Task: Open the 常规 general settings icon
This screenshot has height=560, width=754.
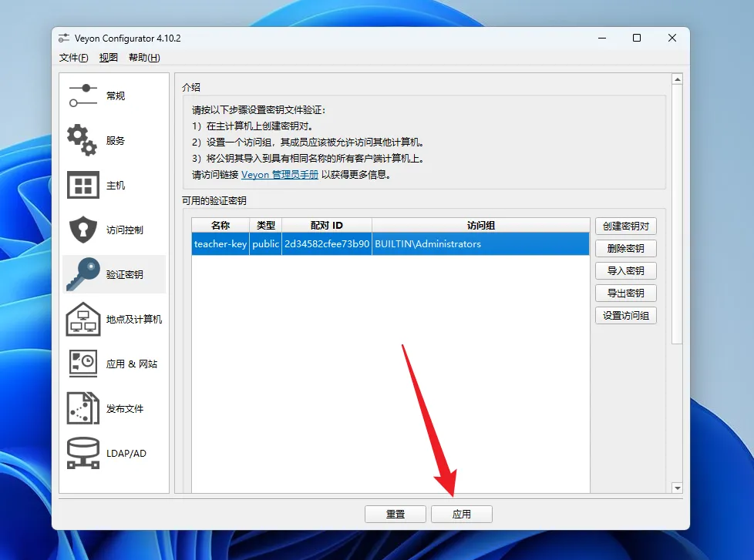Action: point(83,96)
